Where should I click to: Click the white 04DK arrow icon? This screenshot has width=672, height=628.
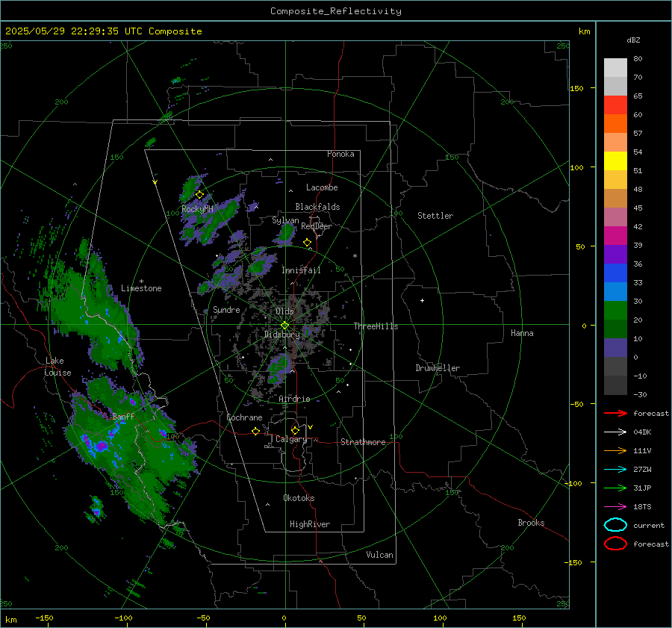[x=615, y=432]
